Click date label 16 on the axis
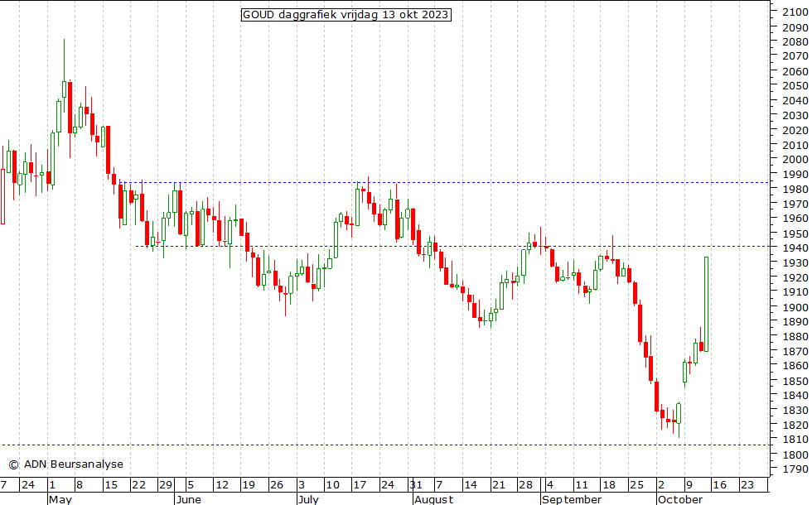 (x=720, y=485)
